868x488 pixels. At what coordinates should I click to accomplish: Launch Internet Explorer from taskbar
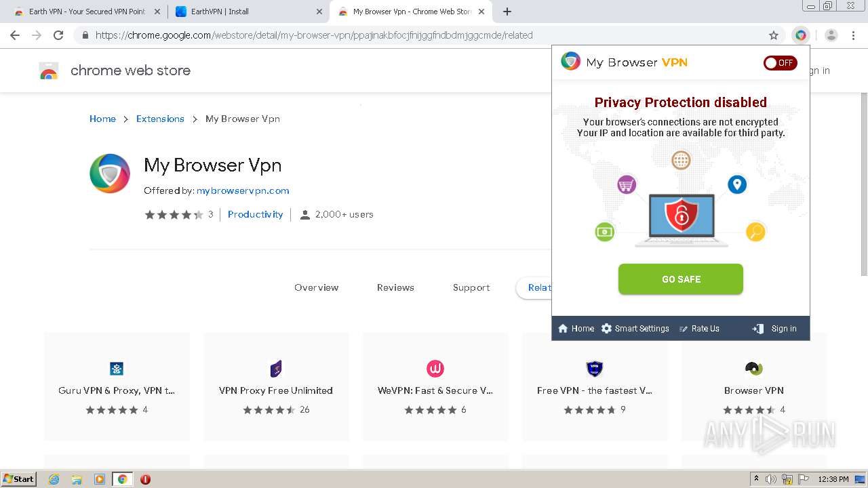pyautogui.click(x=54, y=479)
